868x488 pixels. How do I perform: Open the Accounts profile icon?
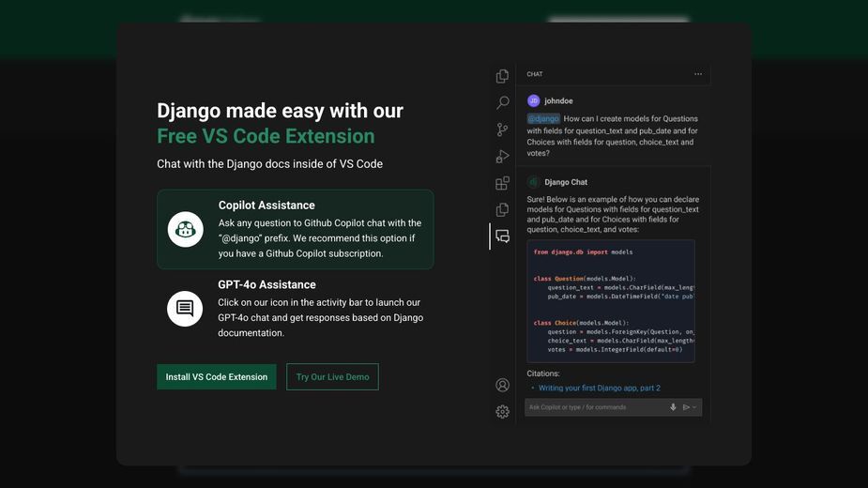502,385
